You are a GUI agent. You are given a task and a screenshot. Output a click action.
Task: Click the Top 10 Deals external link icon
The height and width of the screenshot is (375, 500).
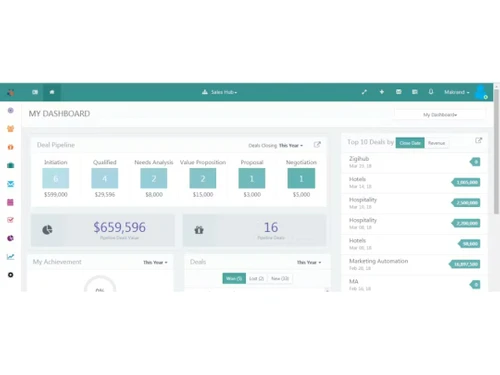click(x=478, y=140)
